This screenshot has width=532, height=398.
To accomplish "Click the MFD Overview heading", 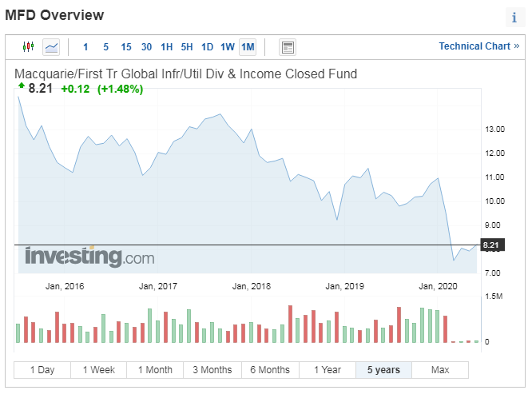I will coord(54,15).
